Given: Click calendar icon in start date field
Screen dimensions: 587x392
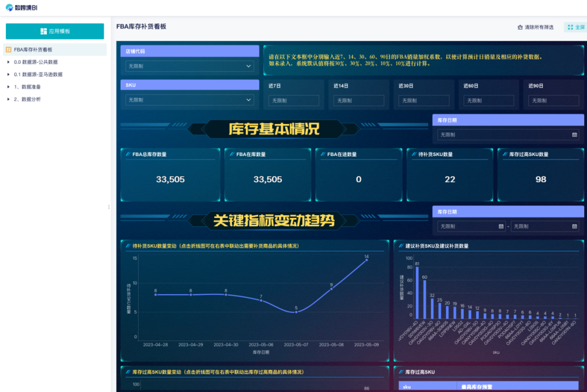Looking at the screenshot, I should point(501,226).
